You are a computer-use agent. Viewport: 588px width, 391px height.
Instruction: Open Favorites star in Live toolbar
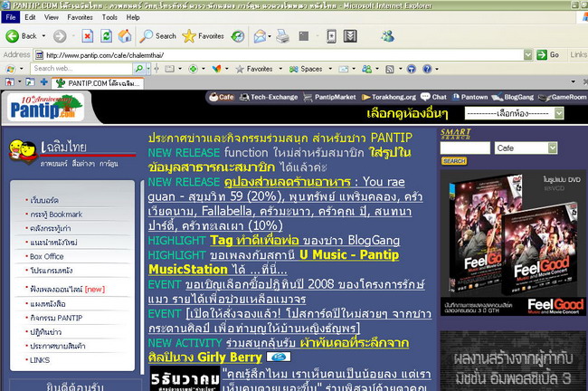tap(240, 69)
